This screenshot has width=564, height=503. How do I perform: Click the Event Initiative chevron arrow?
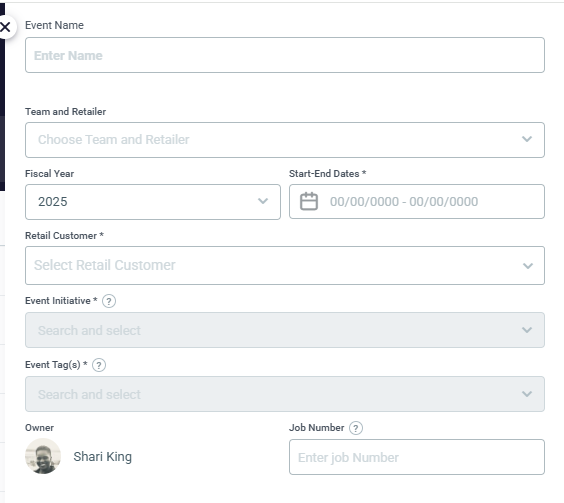(x=527, y=330)
